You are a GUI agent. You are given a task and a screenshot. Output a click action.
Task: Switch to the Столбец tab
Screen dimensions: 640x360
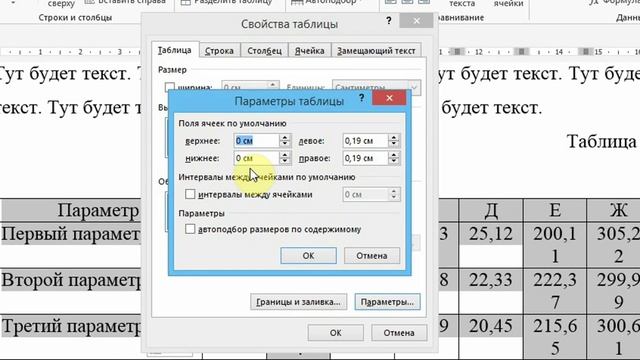(264, 51)
